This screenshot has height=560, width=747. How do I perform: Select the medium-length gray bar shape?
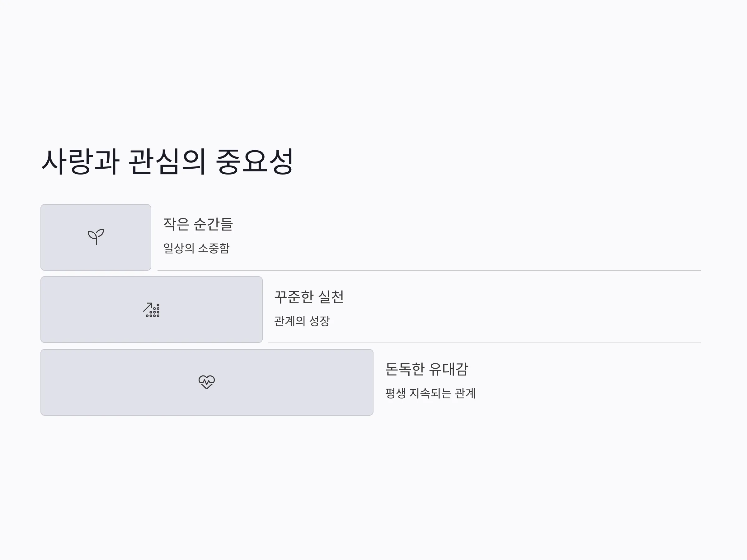point(151,310)
